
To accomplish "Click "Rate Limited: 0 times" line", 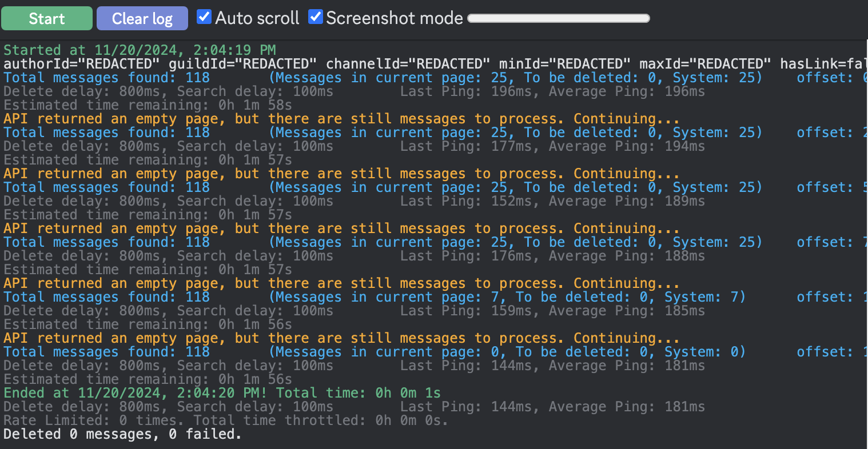I will [x=226, y=420].
